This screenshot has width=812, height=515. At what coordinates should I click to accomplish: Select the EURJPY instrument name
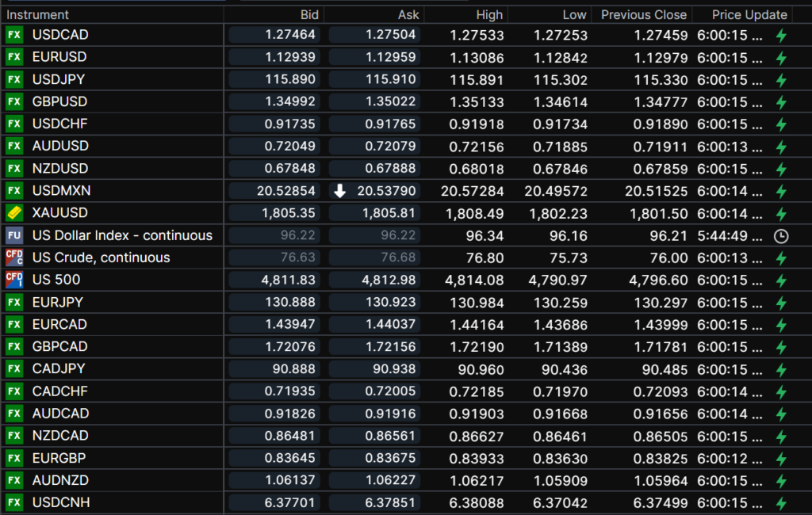(57, 302)
